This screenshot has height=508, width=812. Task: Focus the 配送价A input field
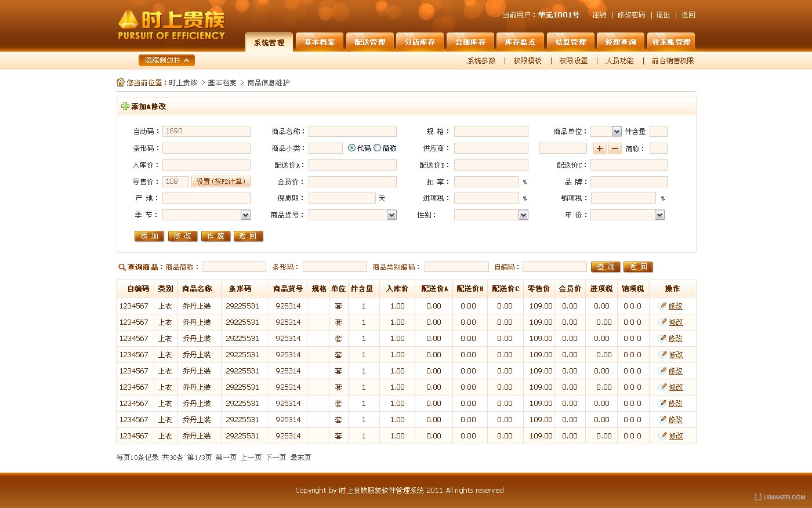point(353,165)
